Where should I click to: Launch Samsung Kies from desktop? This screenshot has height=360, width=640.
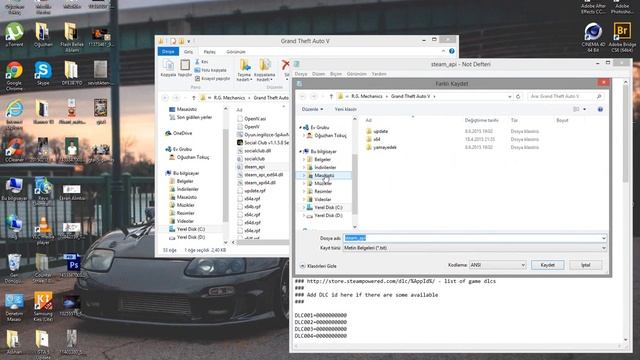(x=42, y=306)
